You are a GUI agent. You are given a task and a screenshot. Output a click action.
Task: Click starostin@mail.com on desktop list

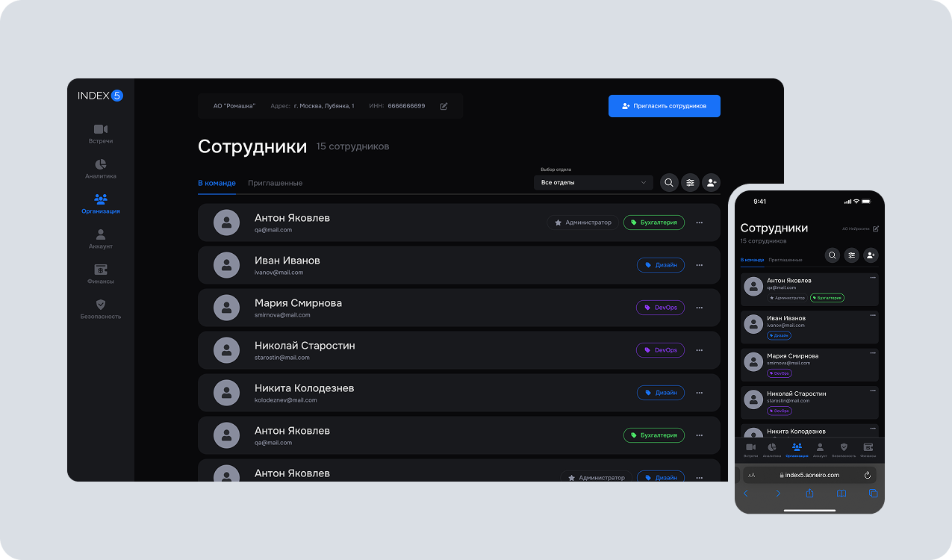[282, 358]
